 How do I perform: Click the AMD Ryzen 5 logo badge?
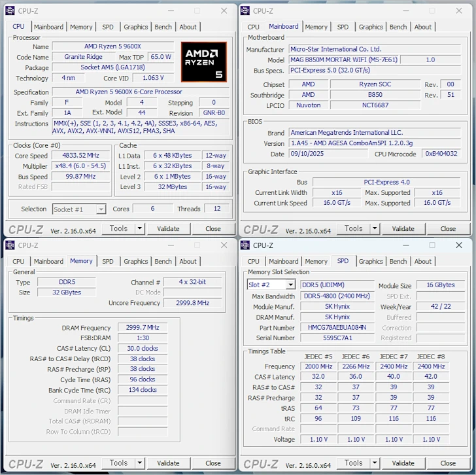[x=204, y=62]
